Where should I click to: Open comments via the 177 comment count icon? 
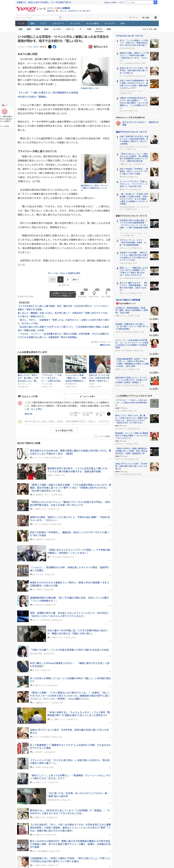tap(37, 47)
